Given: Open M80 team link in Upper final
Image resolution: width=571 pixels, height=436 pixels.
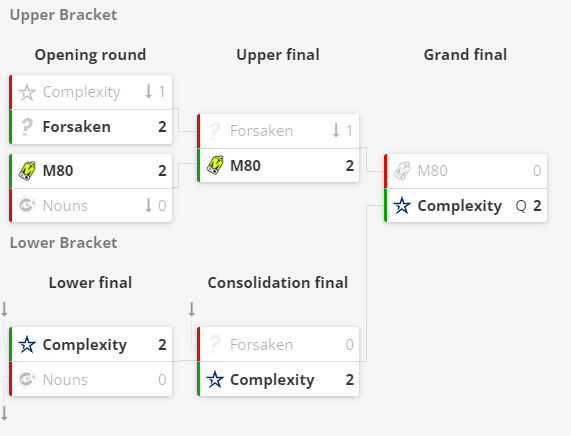Looking at the screenshot, I should (x=245, y=166).
